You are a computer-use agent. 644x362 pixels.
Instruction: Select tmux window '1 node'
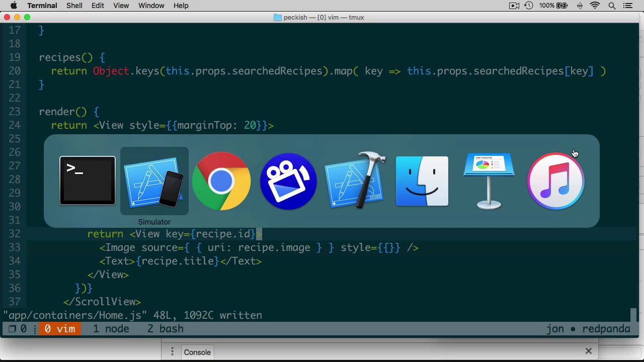(x=111, y=329)
